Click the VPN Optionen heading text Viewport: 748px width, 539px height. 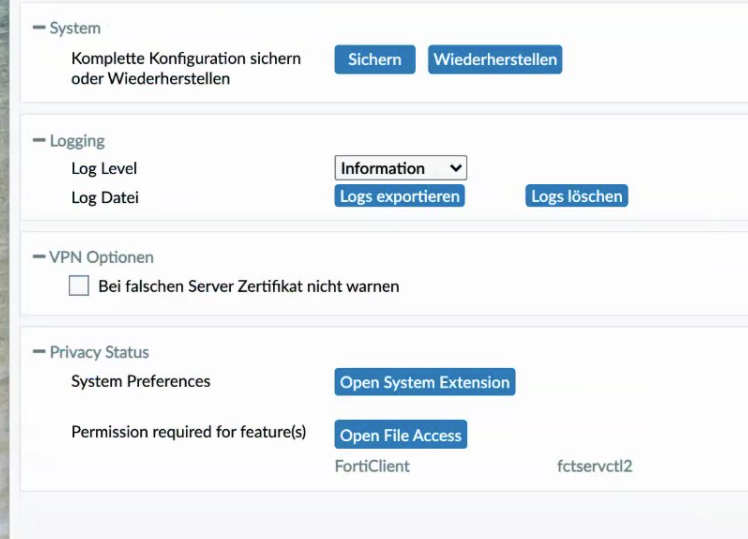click(x=101, y=257)
